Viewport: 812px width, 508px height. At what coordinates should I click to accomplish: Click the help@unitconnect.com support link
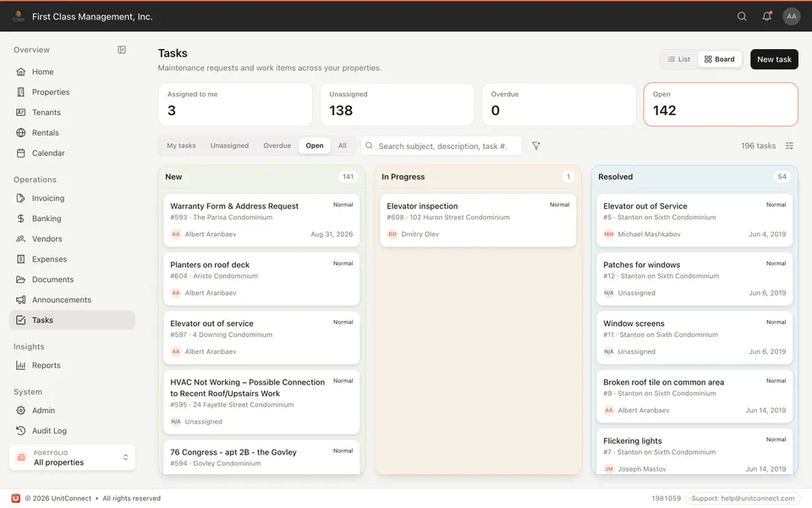point(743,498)
